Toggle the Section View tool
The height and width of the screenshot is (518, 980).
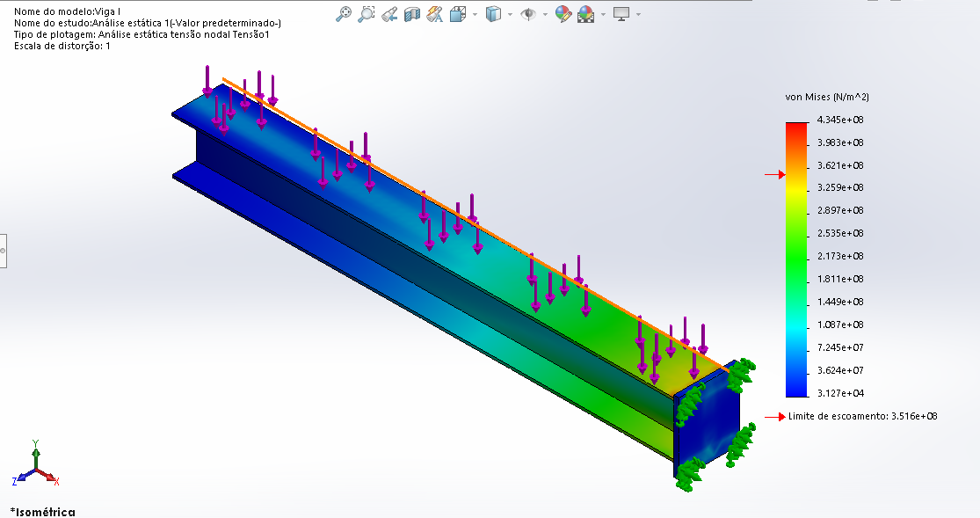pyautogui.click(x=411, y=14)
